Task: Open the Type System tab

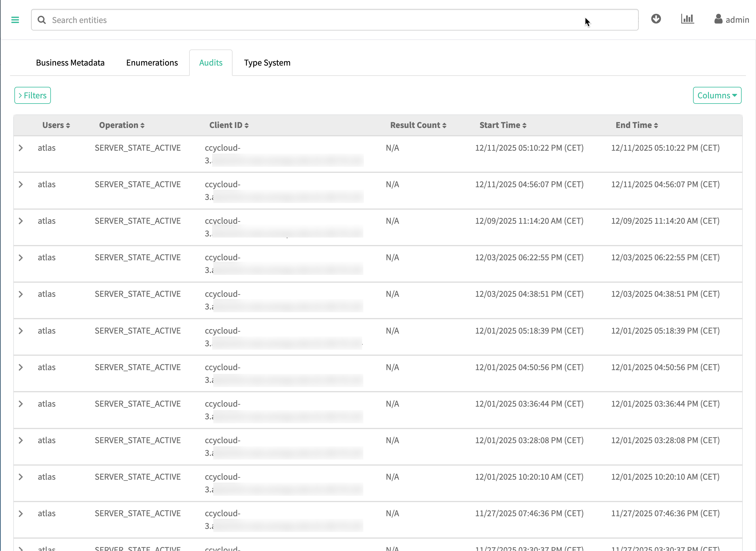Action: (x=267, y=63)
